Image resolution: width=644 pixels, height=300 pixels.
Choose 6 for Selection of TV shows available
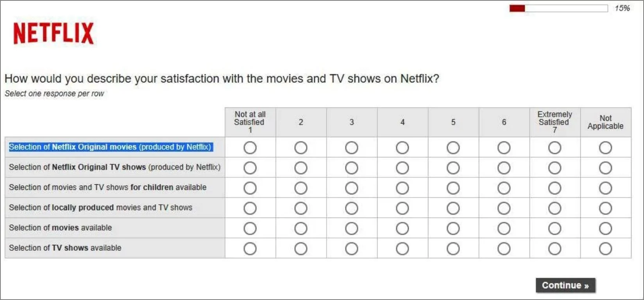coord(504,248)
